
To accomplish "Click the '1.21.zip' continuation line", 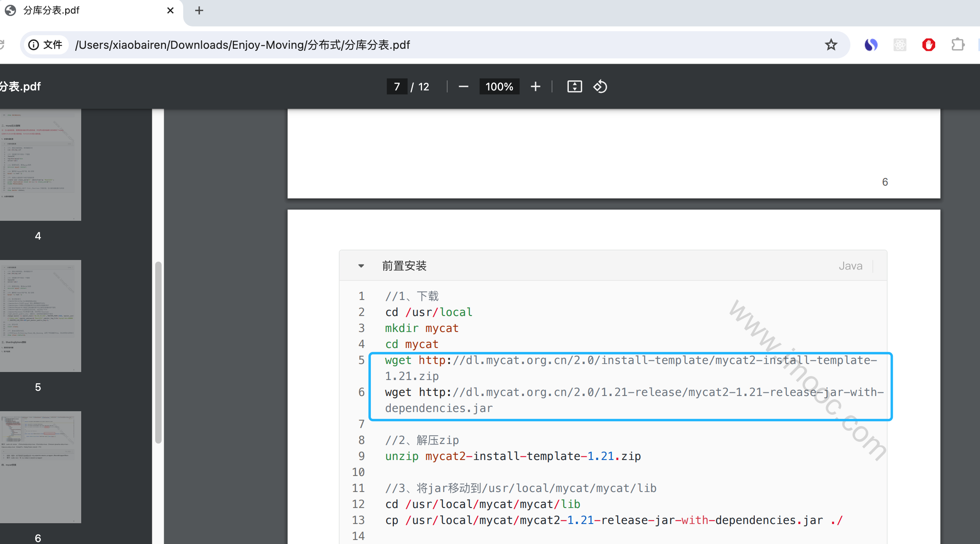I will 412,376.
